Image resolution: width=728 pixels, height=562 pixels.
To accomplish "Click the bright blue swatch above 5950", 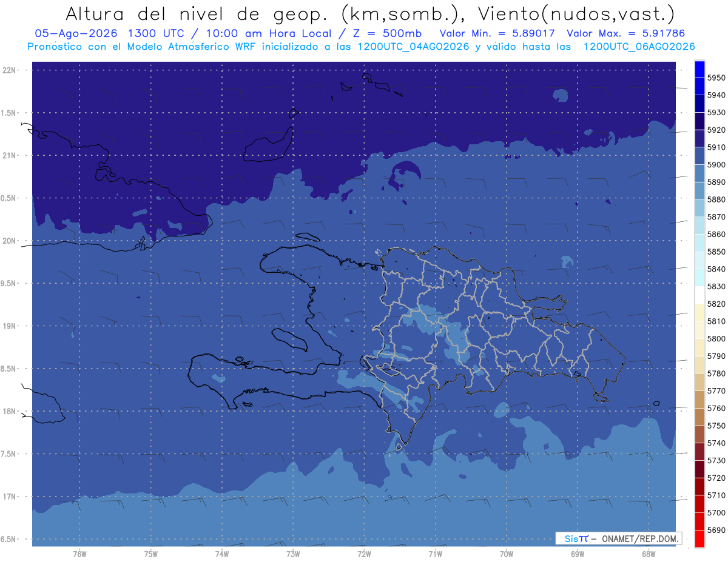I will (699, 69).
